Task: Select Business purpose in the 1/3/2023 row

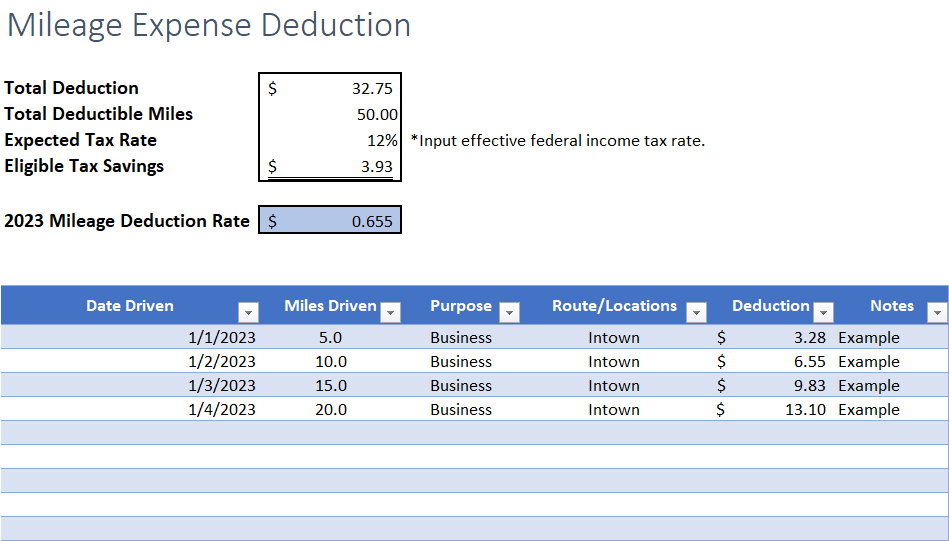Action: point(461,385)
